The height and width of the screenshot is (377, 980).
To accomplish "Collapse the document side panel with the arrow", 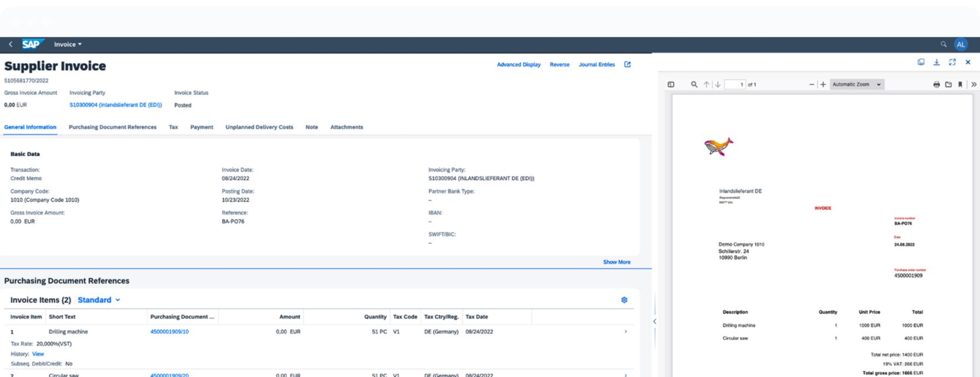I will coord(654,322).
